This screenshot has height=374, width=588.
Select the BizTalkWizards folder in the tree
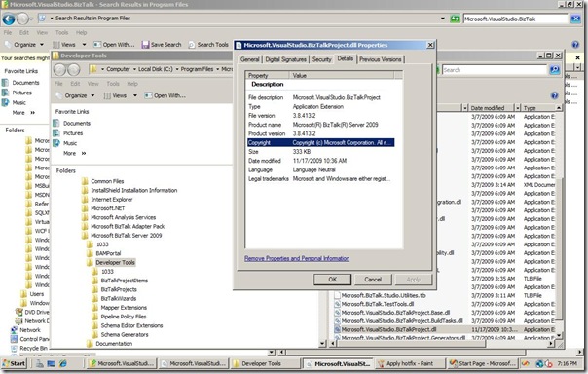coord(118,299)
